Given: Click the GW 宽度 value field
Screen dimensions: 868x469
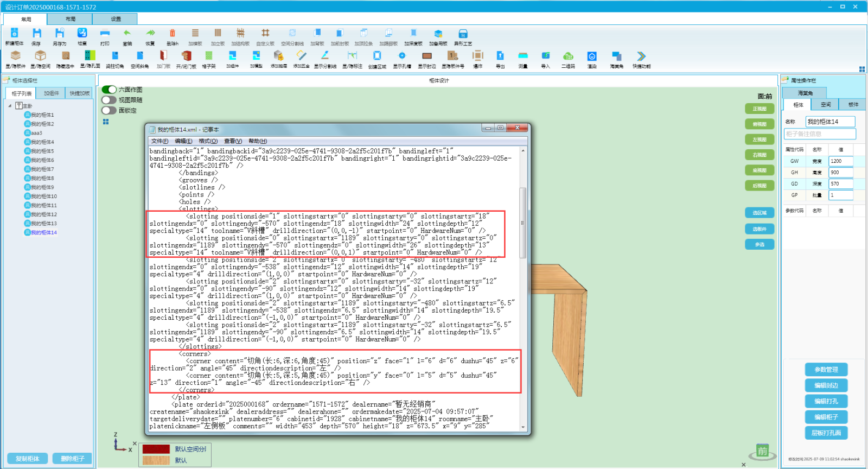Looking at the screenshot, I should (x=840, y=161).
